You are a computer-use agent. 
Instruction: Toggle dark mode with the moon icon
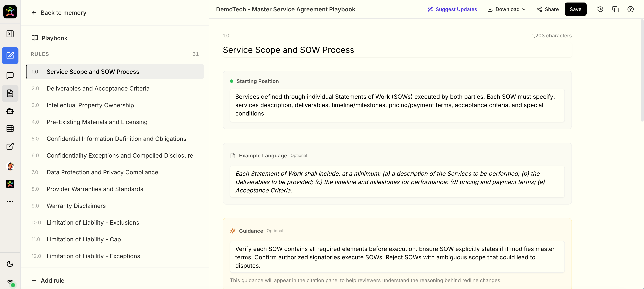(x=10, y=264)
